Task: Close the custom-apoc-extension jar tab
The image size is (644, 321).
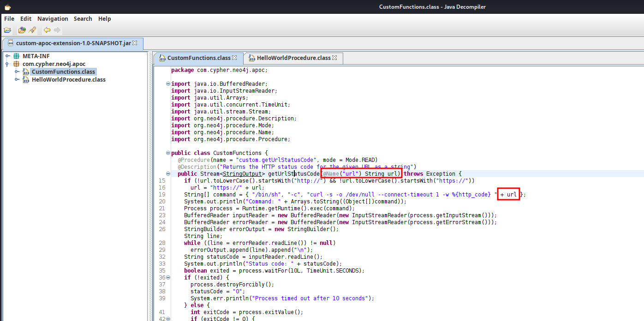Action: 135,43
